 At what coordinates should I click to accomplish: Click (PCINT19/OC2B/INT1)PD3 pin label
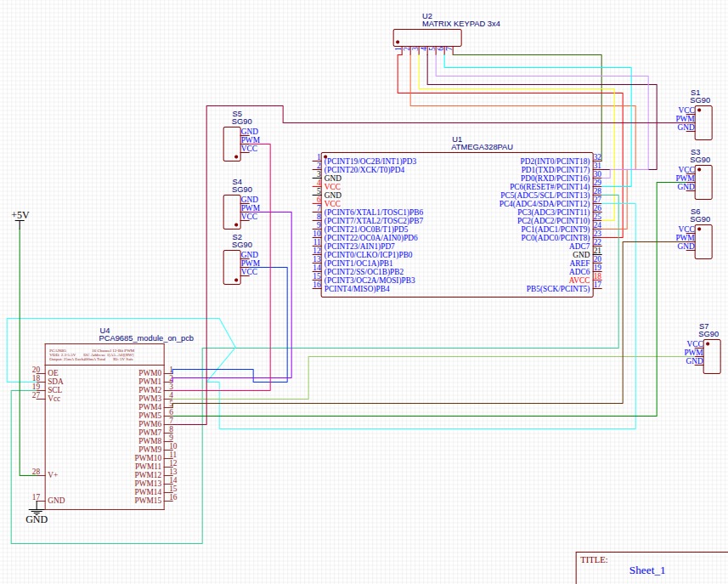coord(370,162)
